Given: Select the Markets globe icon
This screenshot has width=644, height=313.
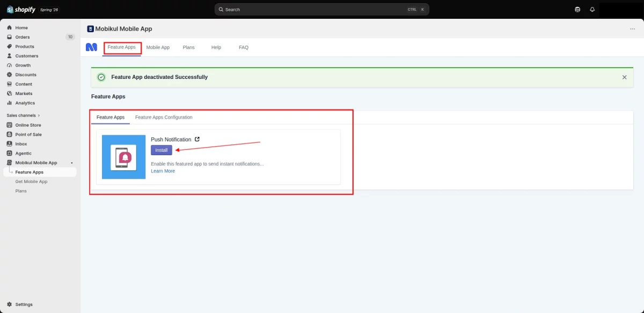Looking at the screenshot, I should click(10, 93).
